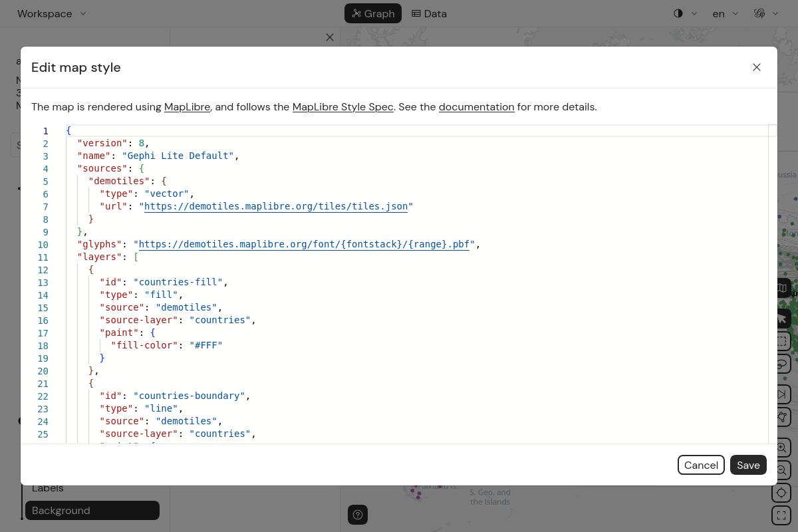Click the code editor minimap scrollbar area
This screenshot has width=798, height=532.
coord(772,283)
